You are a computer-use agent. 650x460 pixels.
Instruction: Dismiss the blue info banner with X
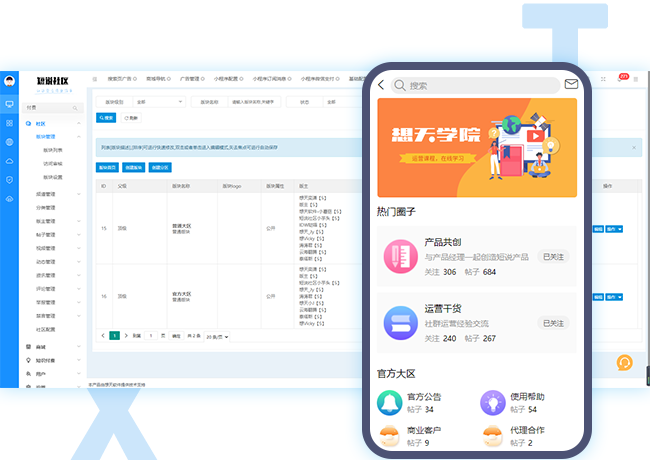[x=634, y=148]
